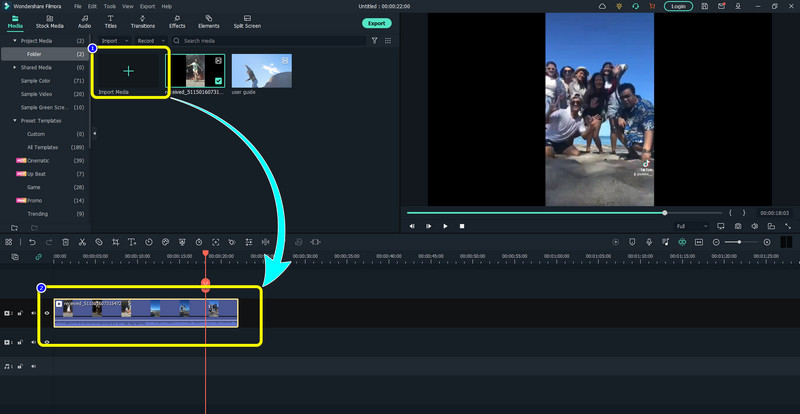
Task: Switch to the Transitions tab
Action: pos(143,21)
